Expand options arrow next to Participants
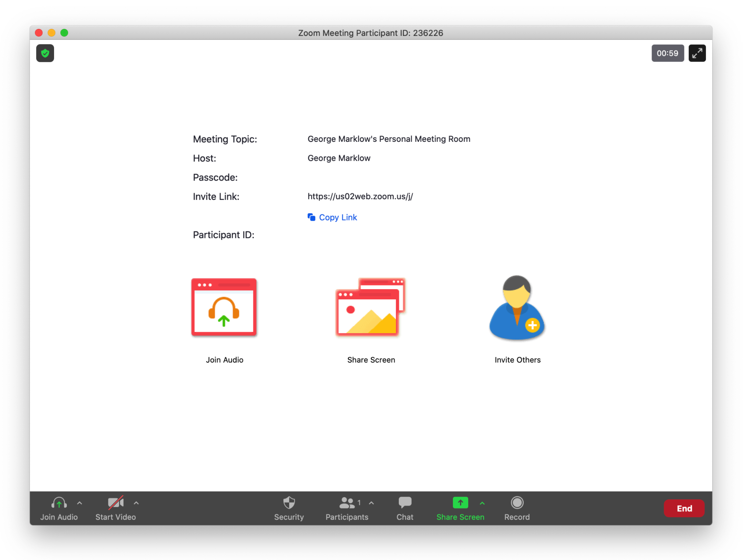This screenshot has height=560, width=756. 371,503
